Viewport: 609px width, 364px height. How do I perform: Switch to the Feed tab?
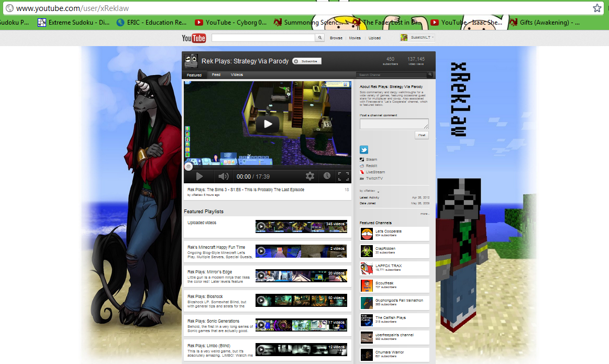point(216,74)
